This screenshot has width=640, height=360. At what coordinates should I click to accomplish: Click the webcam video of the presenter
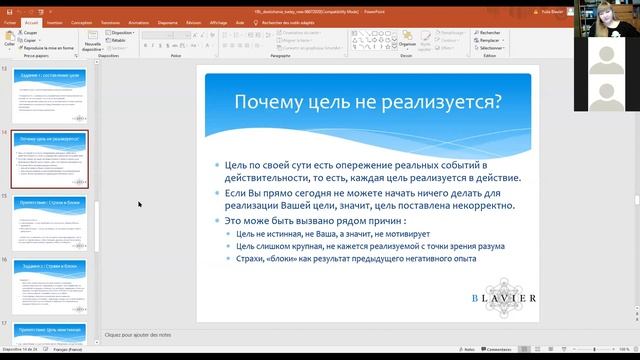click(x=607, y=18)
